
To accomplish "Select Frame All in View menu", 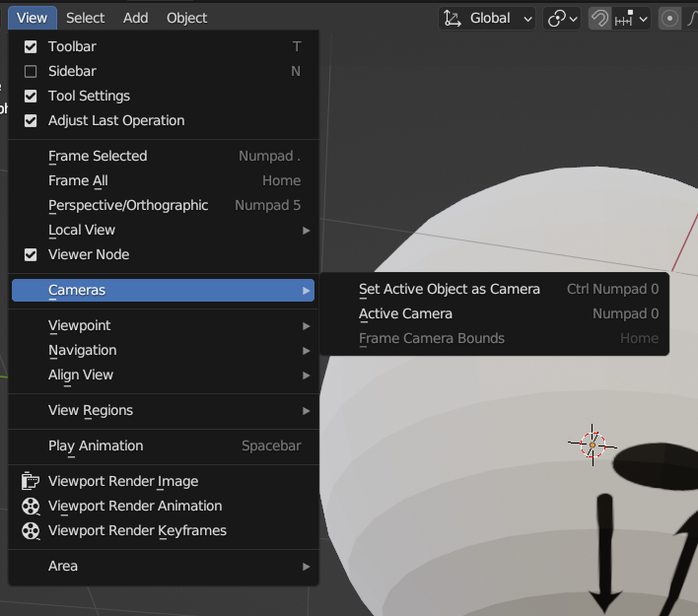I will coord(78,180).
